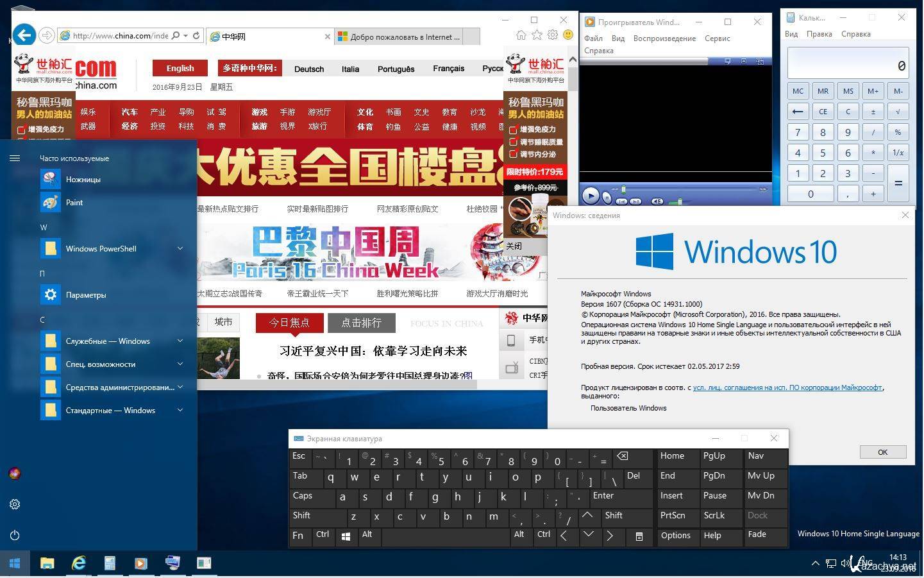This screenshot has height=578, width=924.
Task: Open the IE favorites star icon
Action: click(x=537, y=35)
